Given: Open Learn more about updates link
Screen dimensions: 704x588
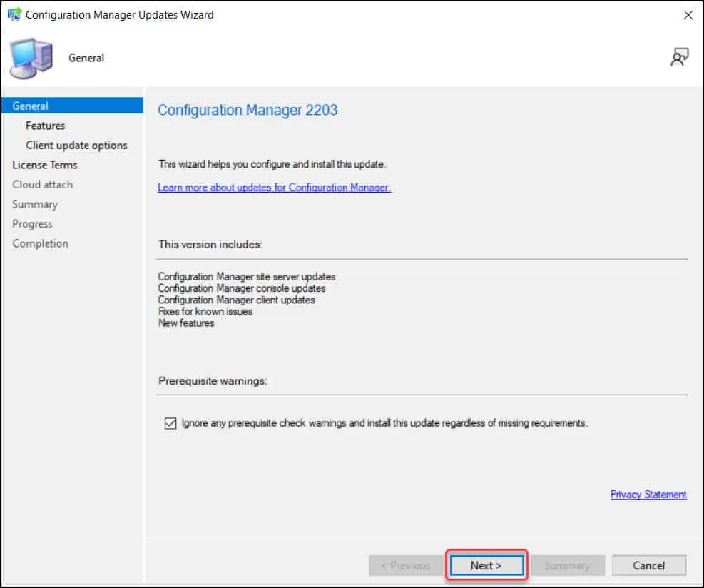Looking at the screenshot, I should (275, 187).
